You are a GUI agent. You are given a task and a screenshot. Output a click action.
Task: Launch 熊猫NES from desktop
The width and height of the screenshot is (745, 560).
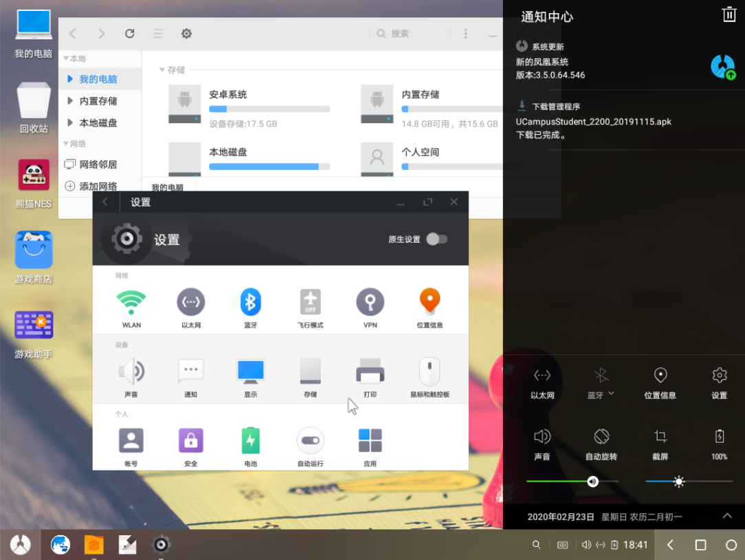tap(33, 184)
